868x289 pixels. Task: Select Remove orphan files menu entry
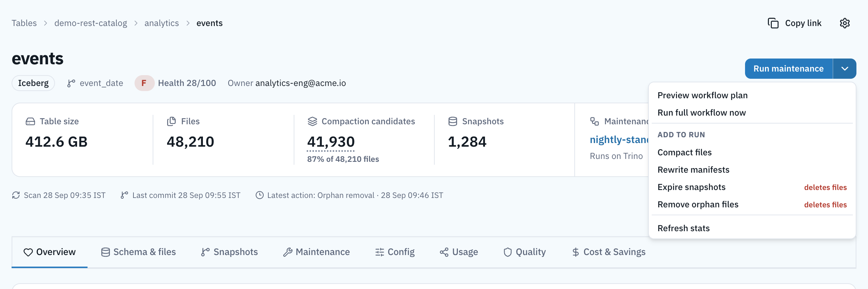click(752, 204)
